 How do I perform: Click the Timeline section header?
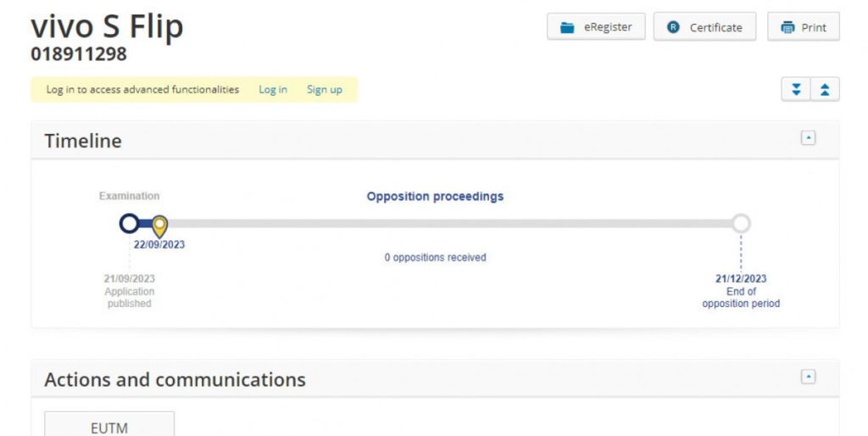(x=83, y=141)
